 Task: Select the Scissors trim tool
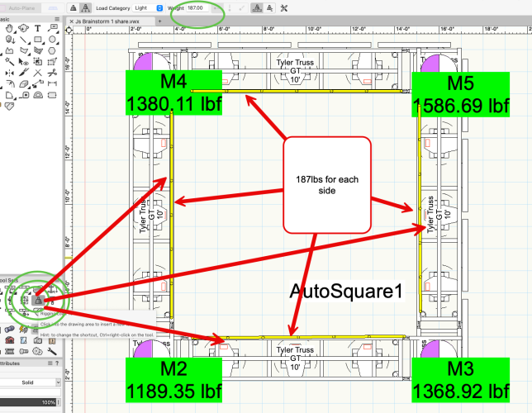52,73
